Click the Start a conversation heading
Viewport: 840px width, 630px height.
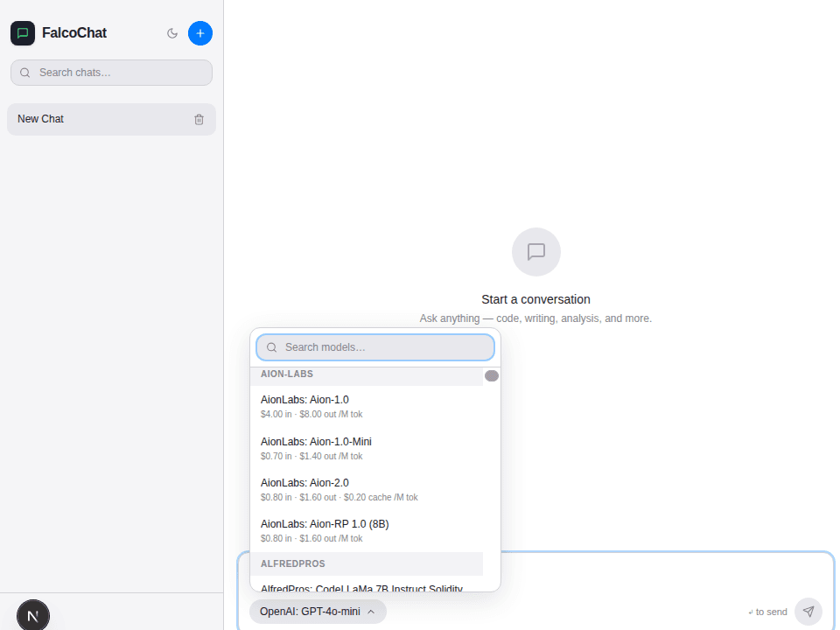coord(535,299)
